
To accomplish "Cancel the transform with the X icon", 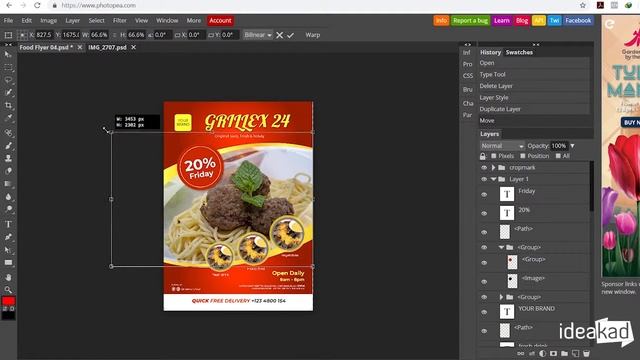I will [280, 35].
